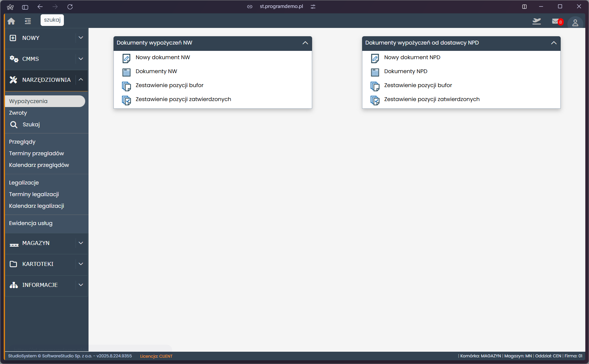589x364 pixels.
Task: Collapse the Dokumenty wypożyczeń NW panel
Action: pyautogui.click(x=305, y=43)
